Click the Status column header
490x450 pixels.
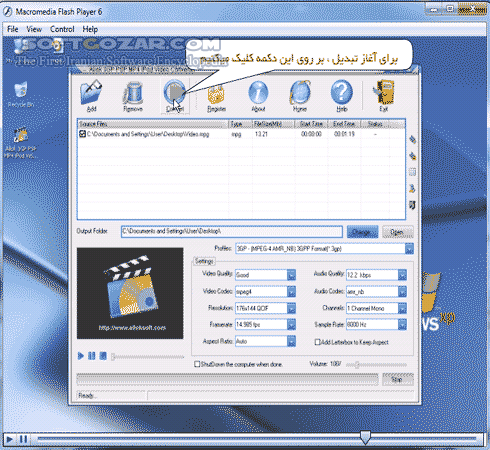click(375, 124)
